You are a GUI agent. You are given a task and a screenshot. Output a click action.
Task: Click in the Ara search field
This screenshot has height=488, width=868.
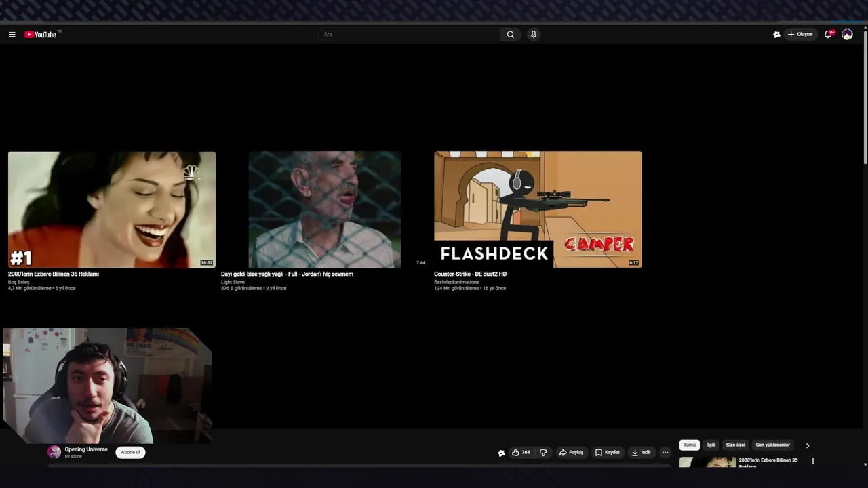[409, 35]
